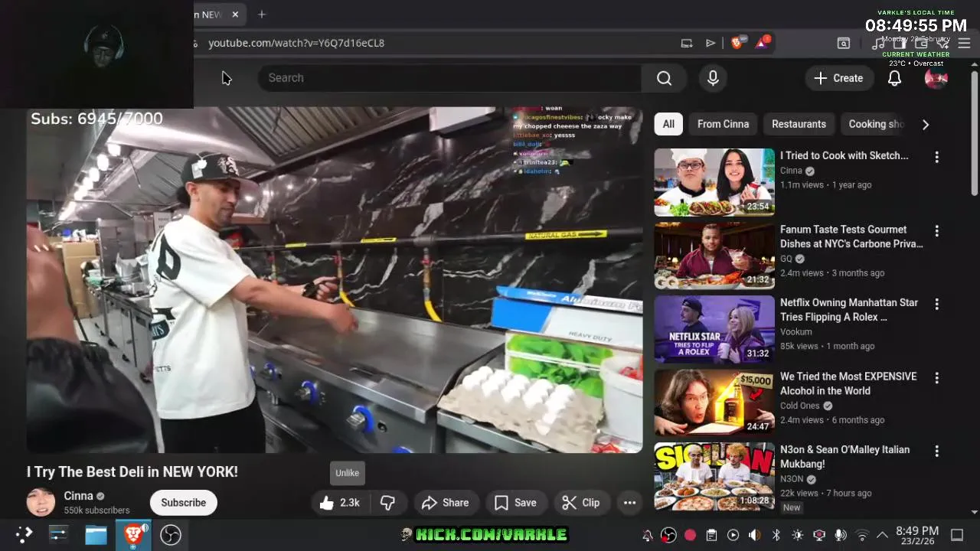Click the YouTube search magnifier button
This screenshot has height=551, width=980.
click(x=664, y=78)
